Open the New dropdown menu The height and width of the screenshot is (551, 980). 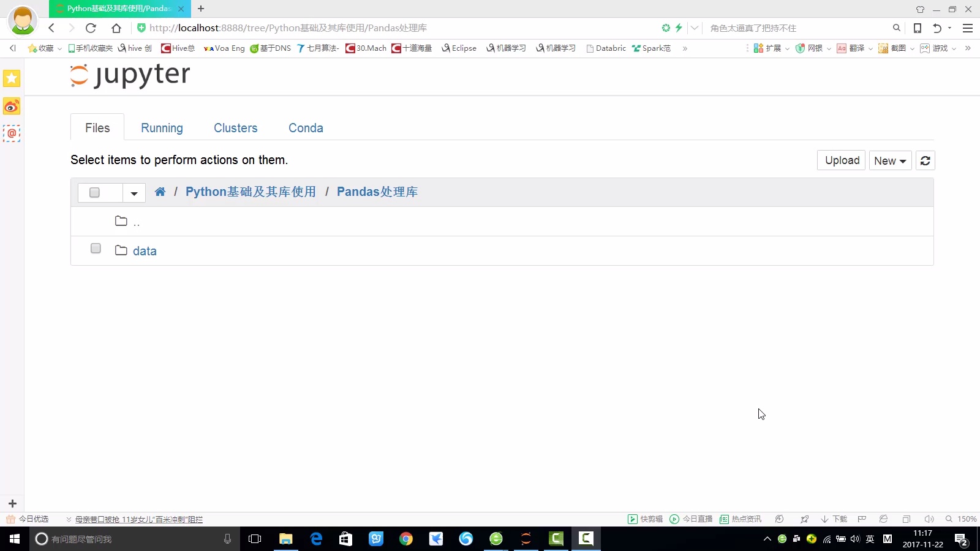tap(890, 160)
